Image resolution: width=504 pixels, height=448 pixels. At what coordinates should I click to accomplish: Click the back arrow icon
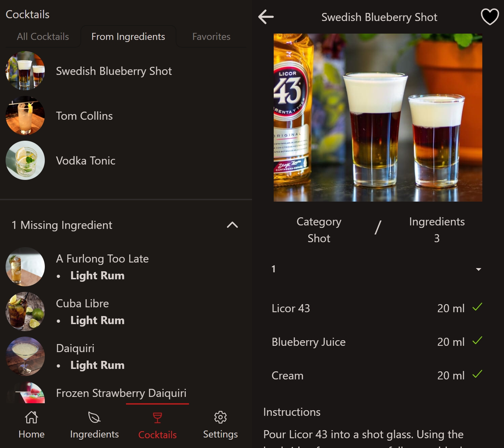[266, 17]
